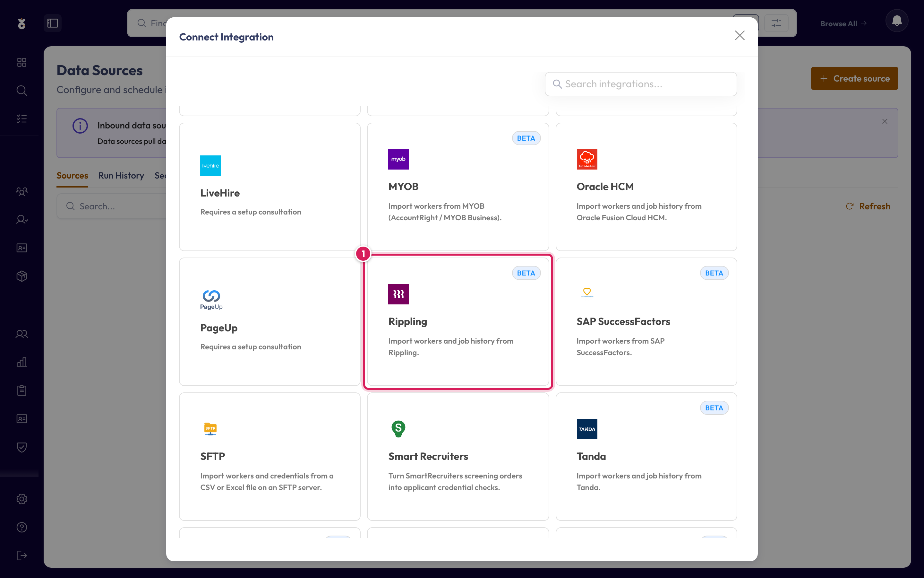Click the Refresh link
Image resolution: width=924 pixels, height=578 pixels.
(868, 206)
